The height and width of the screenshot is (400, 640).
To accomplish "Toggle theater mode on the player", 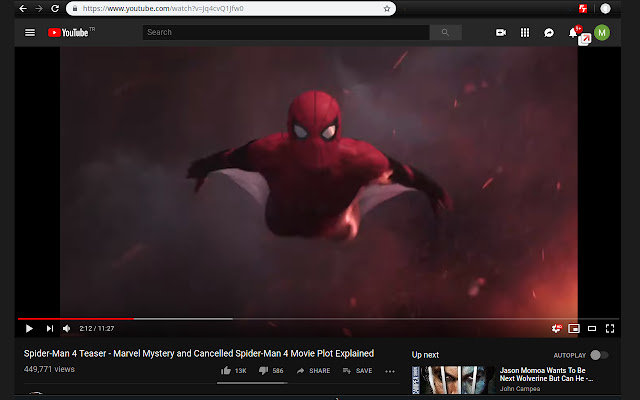I will click(x=592, y=328).
